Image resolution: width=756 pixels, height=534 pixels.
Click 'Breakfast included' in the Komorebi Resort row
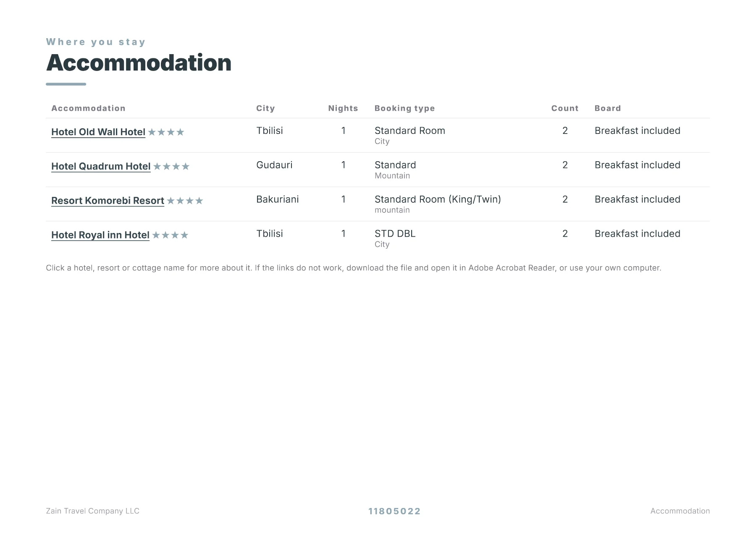click(638, 199)
